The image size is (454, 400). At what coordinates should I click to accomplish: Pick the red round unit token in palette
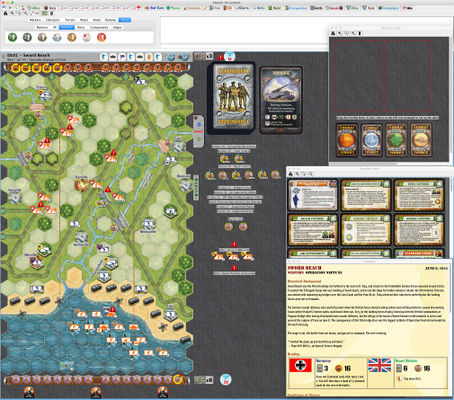(101, 37)
